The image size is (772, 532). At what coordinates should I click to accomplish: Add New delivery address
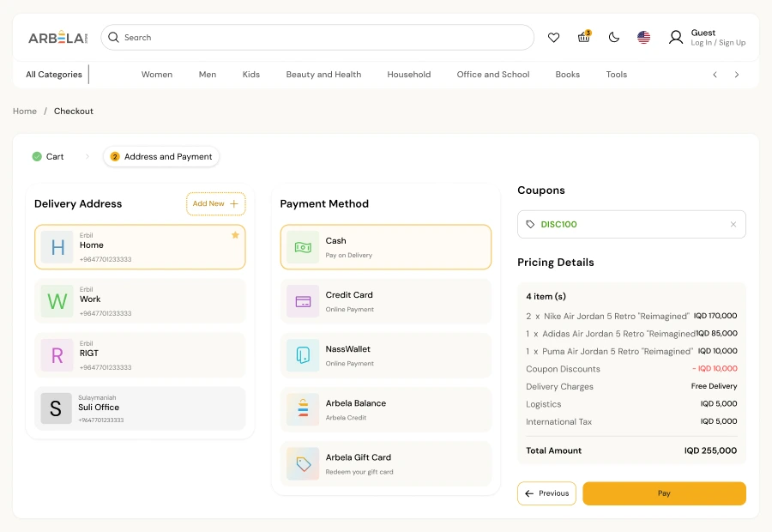pos(215,204)
